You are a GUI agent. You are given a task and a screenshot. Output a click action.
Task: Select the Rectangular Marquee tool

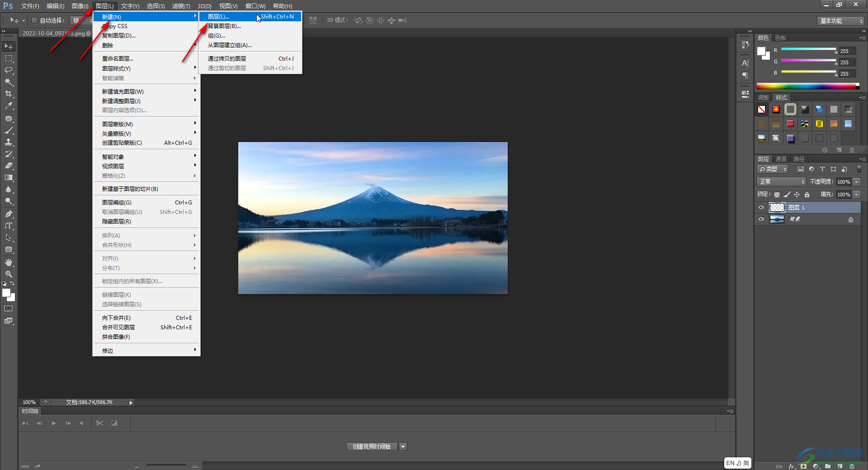(x=9, y=58)
